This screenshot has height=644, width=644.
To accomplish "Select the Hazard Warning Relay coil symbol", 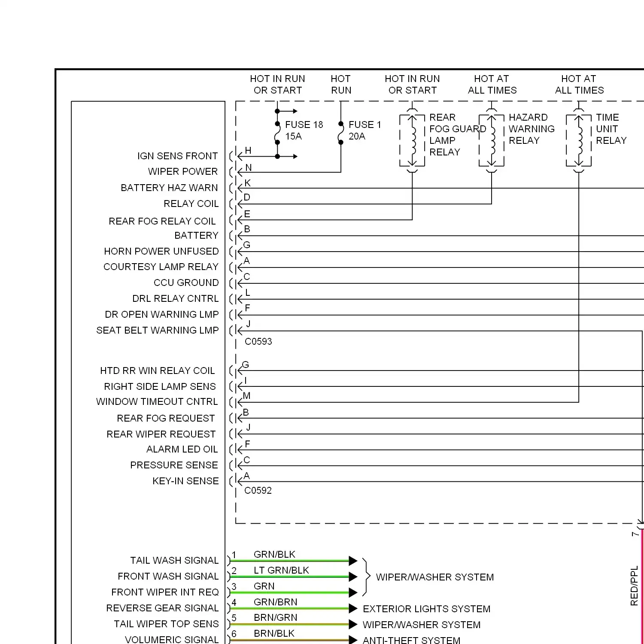I will [492, 140].
